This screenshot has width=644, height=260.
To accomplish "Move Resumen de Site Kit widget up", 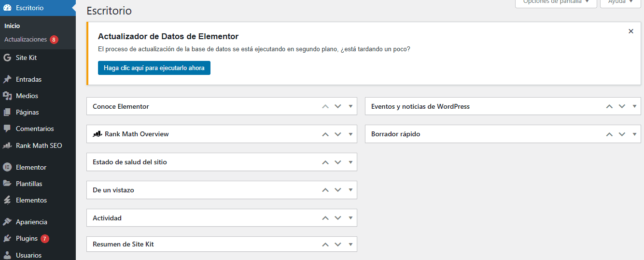I will point(325,245).
